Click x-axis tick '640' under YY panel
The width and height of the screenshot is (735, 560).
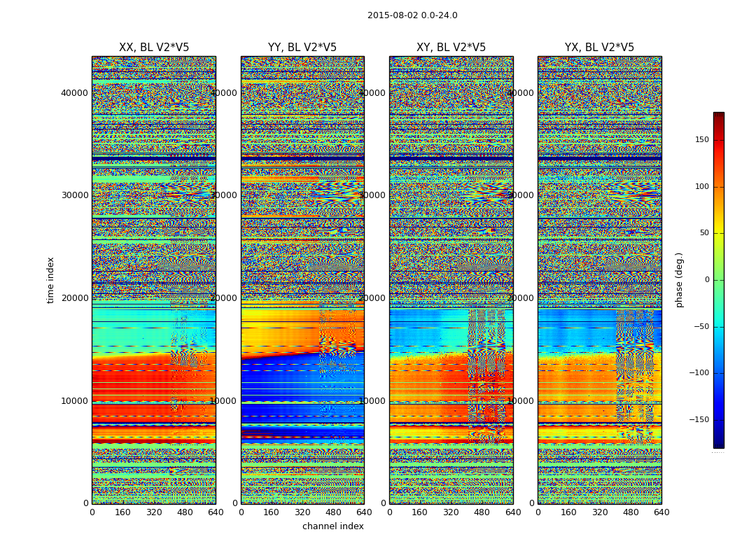click(364, 512)
